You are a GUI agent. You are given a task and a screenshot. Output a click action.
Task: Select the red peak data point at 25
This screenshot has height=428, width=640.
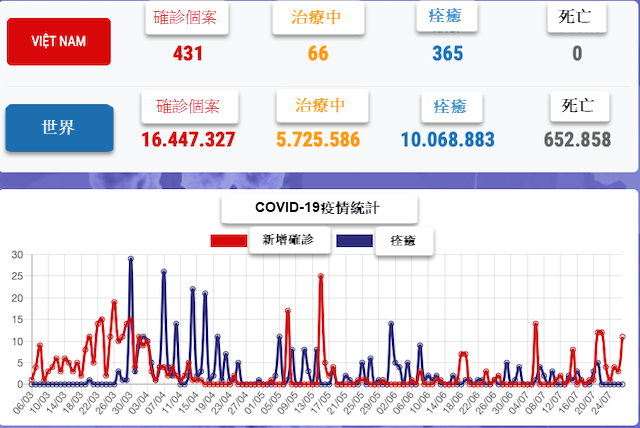point(321,276)
